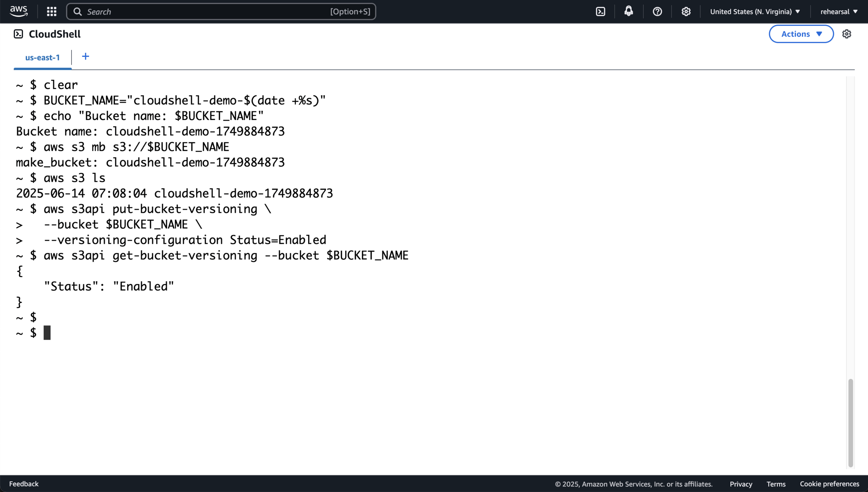Expand the Actions dropdown
The image size is (868, 492).
(x=801, y=34)
